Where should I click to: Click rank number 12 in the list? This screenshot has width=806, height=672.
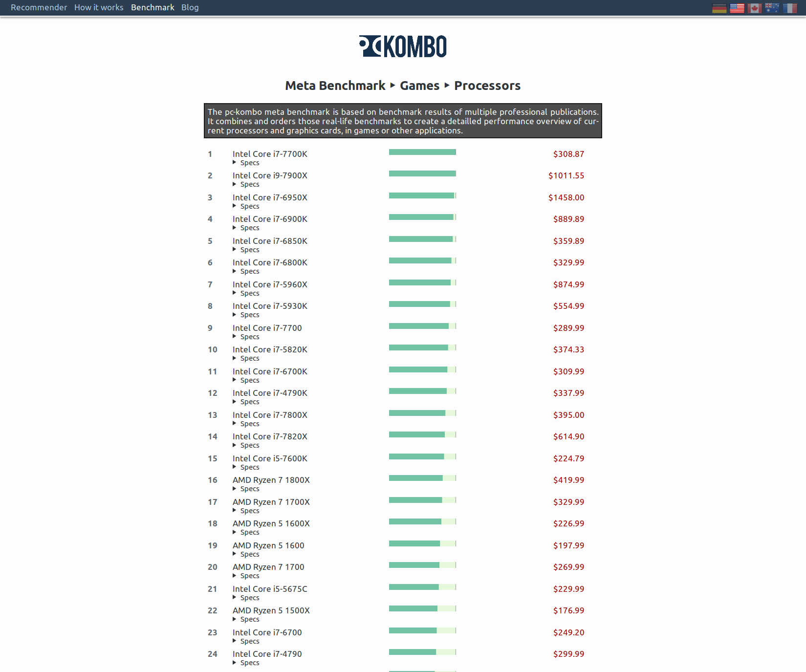coord(212,393)
